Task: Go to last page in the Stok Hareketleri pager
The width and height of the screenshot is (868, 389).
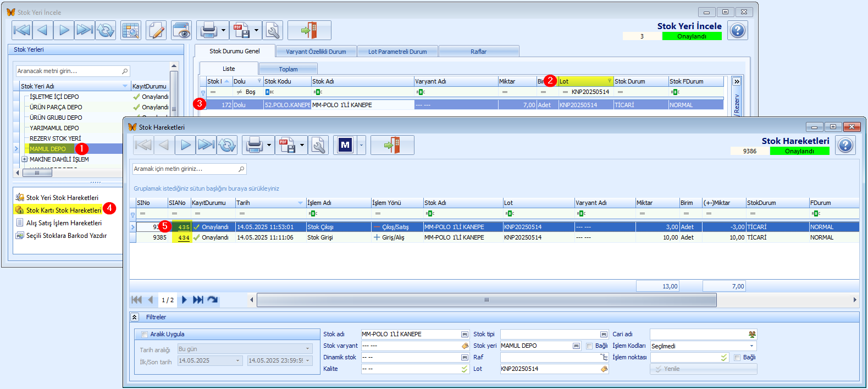Action: (x=198, y=300)
